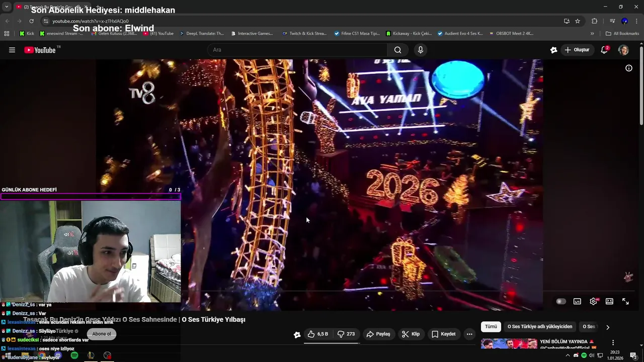This screenshot has height=362, width=644.
Task: Toggle subtitles on the video player
Action: pyautogui.click(x=577, y=301)
